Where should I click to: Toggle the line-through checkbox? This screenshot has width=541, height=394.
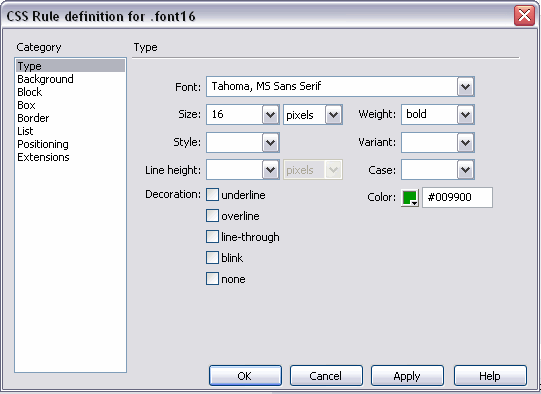tap(212, 237)
